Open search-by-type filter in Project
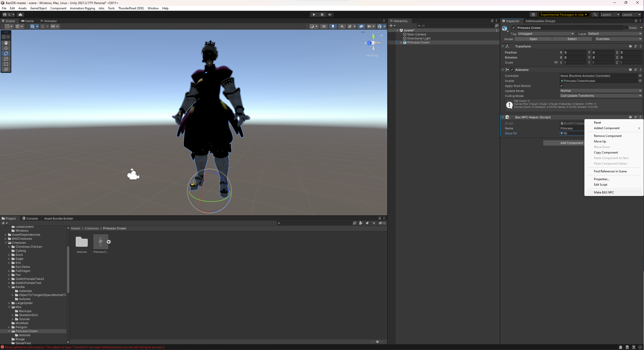The height and width of the screenshot is (350, 644). coord(361,223)
